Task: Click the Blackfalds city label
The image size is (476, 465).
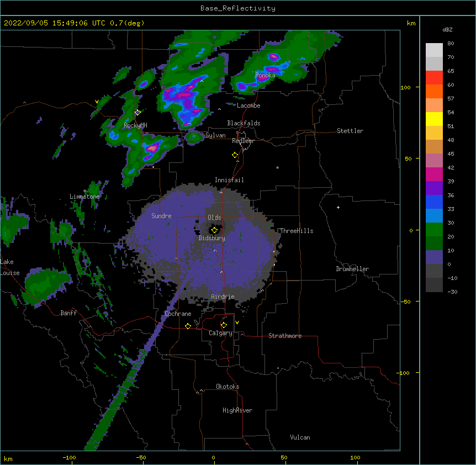Action: pos(244,123)
